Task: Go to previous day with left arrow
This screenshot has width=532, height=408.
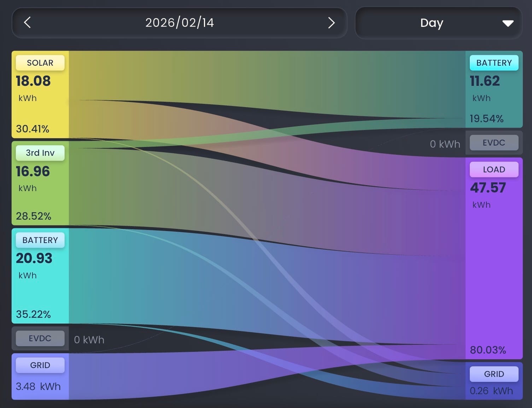Action: (27, 23)
